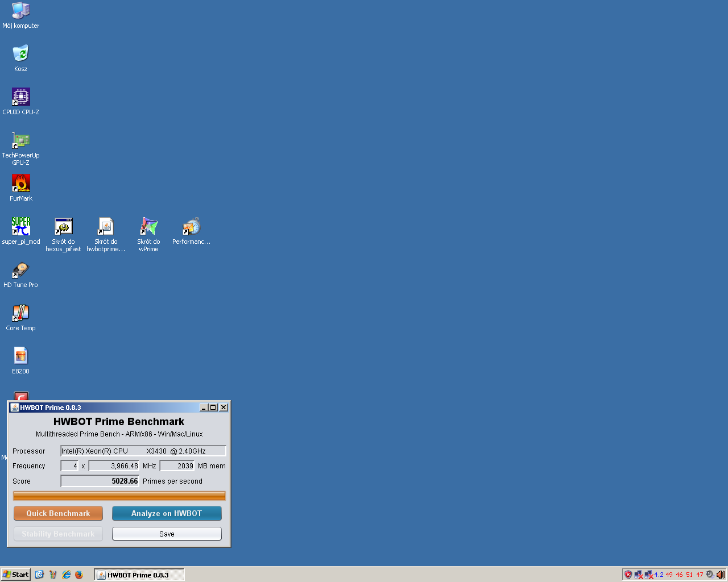Click the Score field showing 5028.66
This screenshot has width=728, height=582.
point(100,481)
